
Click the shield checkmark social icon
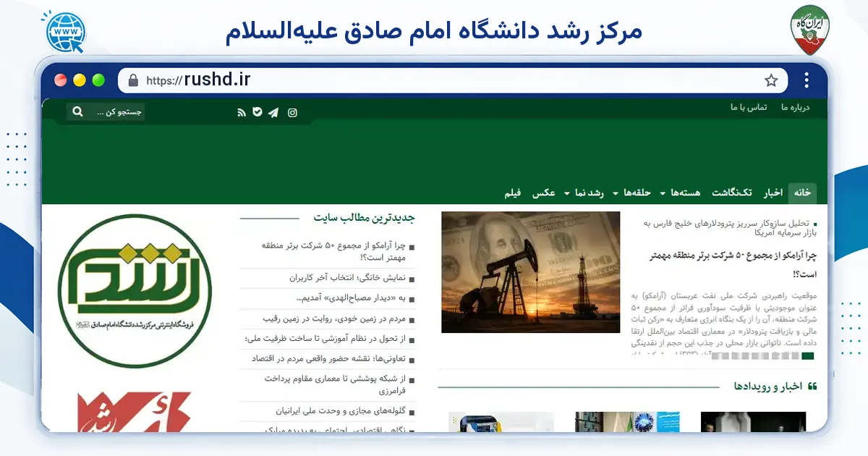pyautogui.click(x=257, y=112)
